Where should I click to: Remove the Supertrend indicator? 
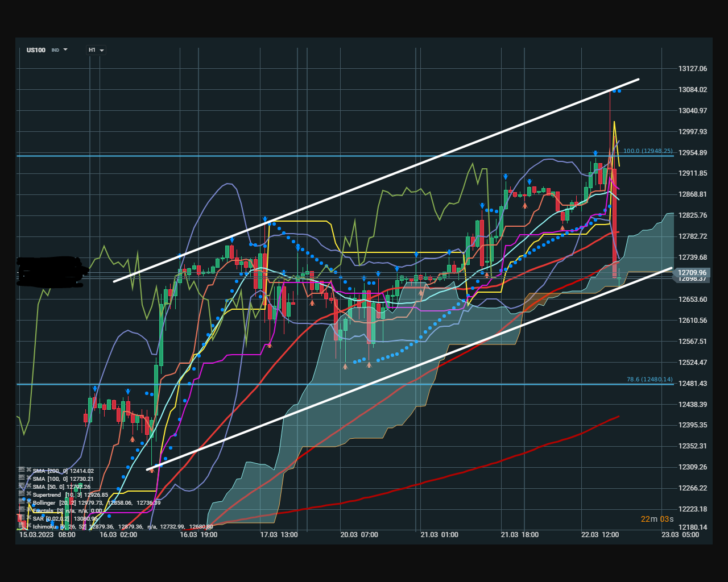(28, 493)
